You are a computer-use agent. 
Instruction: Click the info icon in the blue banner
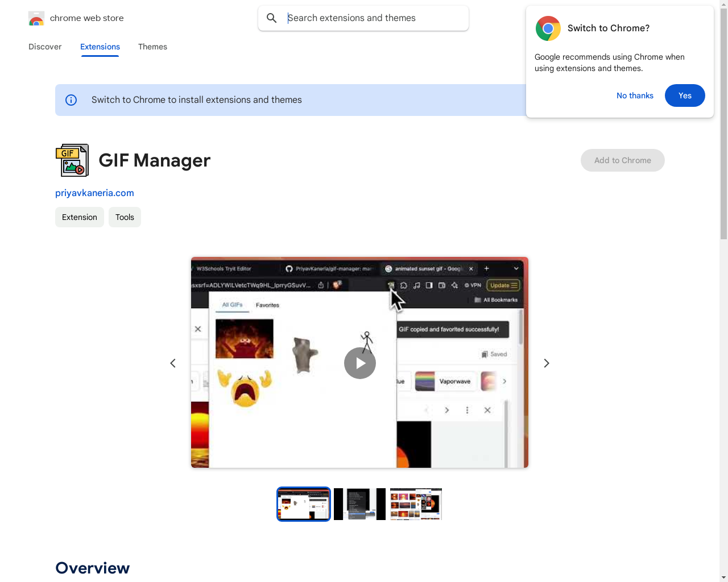[x=71, y=100]
